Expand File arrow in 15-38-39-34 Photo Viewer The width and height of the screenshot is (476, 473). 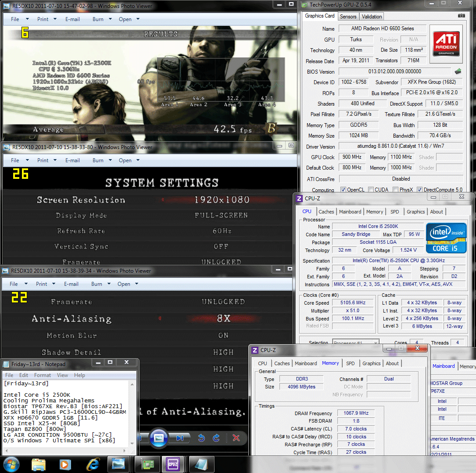pyautogui.click(x=26, y=284)
